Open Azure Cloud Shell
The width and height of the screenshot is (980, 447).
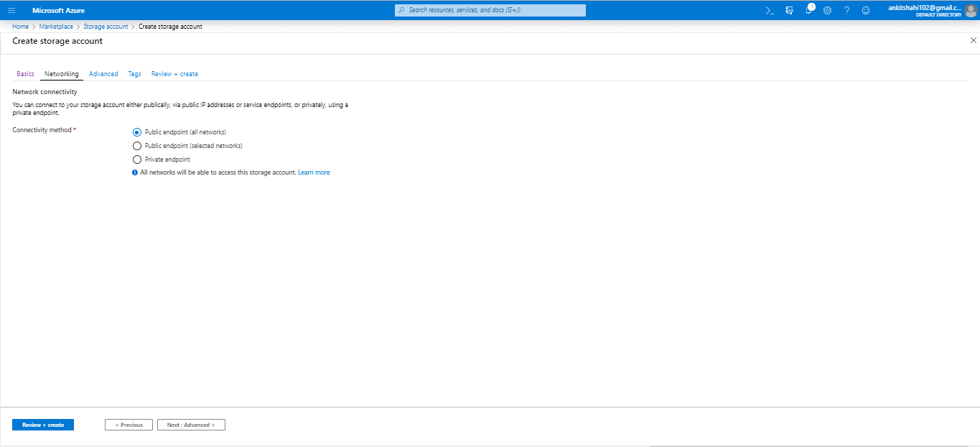click(x=768, y=10)
